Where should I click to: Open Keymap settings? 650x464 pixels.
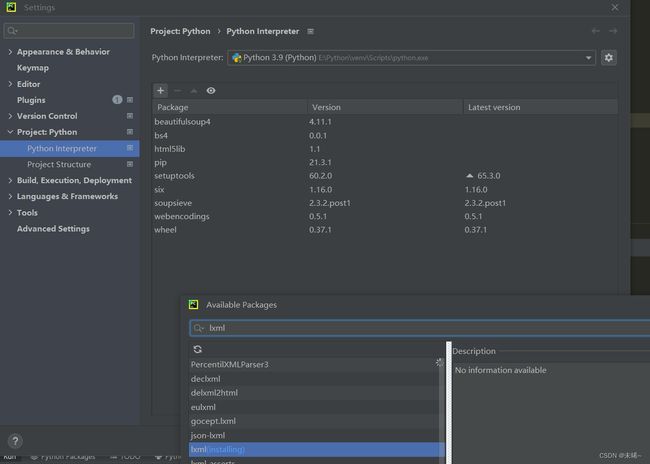click(33, 68)
